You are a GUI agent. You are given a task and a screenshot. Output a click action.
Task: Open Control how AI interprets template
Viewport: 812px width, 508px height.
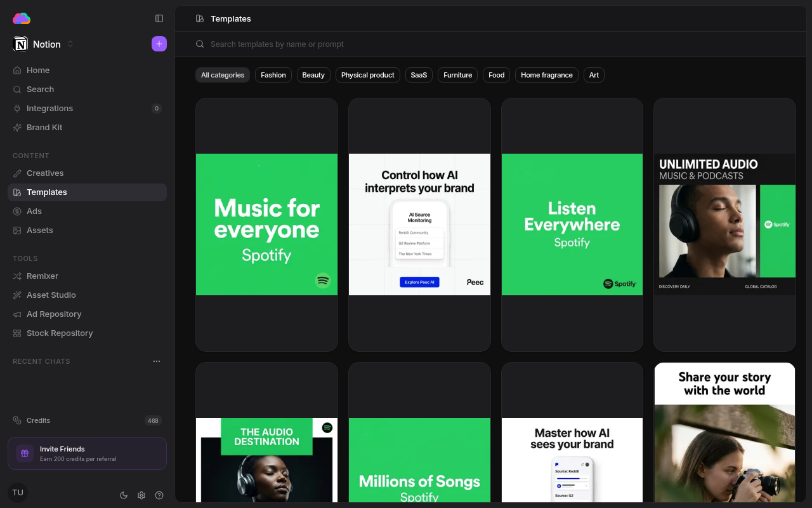419,225
